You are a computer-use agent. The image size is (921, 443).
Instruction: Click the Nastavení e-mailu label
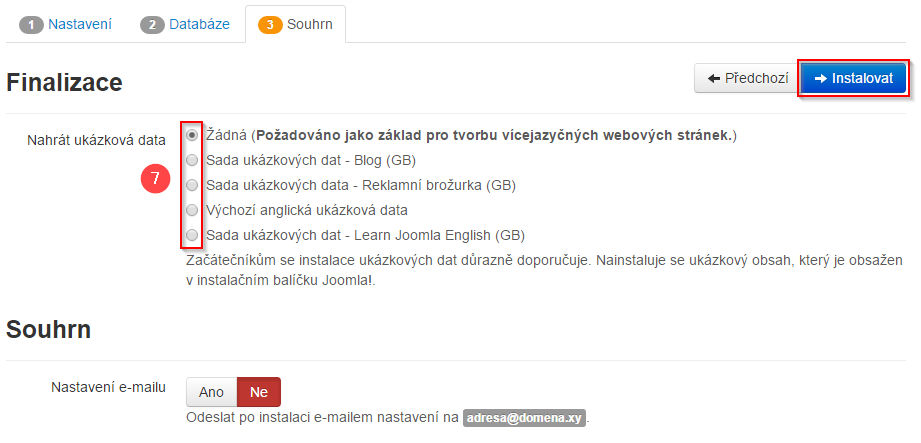pyautogui.click(x=109, y=387)
